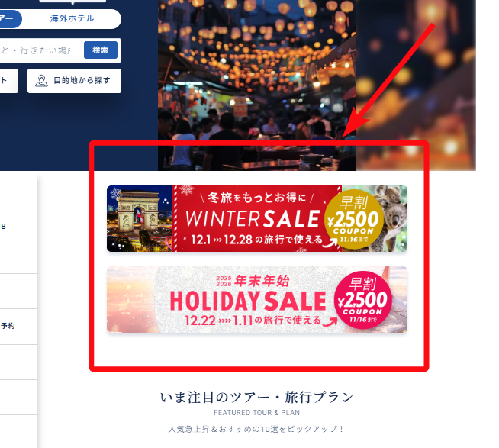
Task: Select the partially visible ツアー tab
Action: click(10, 19)
